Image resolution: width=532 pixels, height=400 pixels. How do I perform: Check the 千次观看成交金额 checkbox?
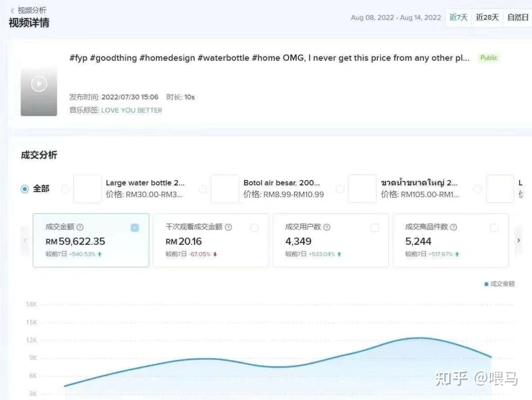click(255, 228)
